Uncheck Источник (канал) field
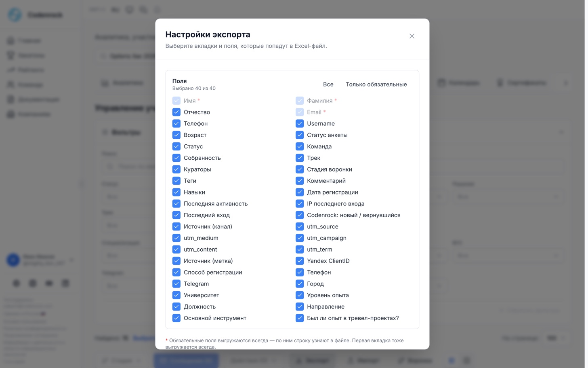This screenshot has width=588, height=368. pos(176,226)
